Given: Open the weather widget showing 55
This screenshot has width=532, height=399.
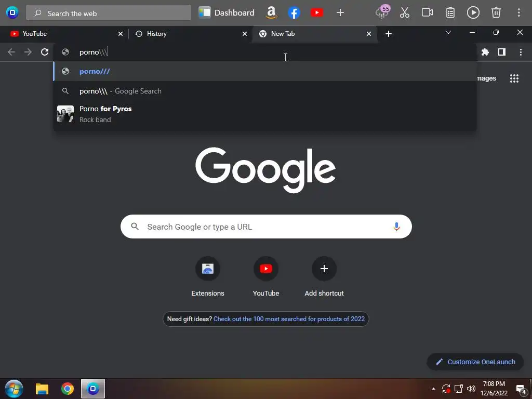Looking at the screenshot, I should point(383,12).
